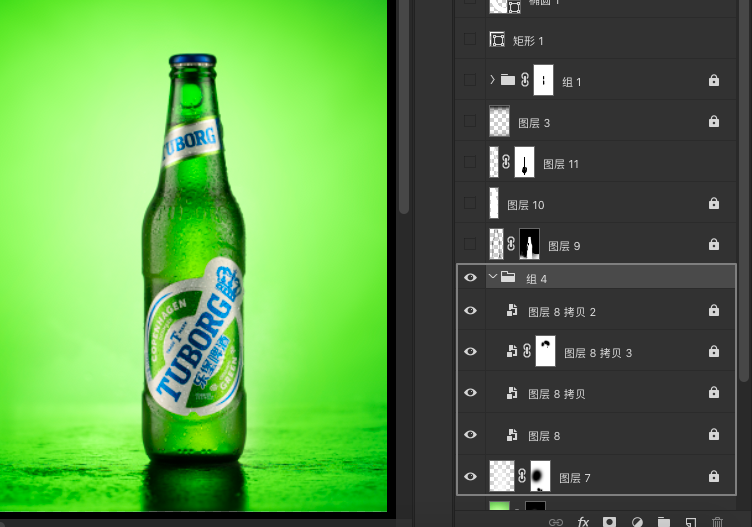Click mask link chain on 组 1
Screen dimensions: 752x527
pos(525,80)
